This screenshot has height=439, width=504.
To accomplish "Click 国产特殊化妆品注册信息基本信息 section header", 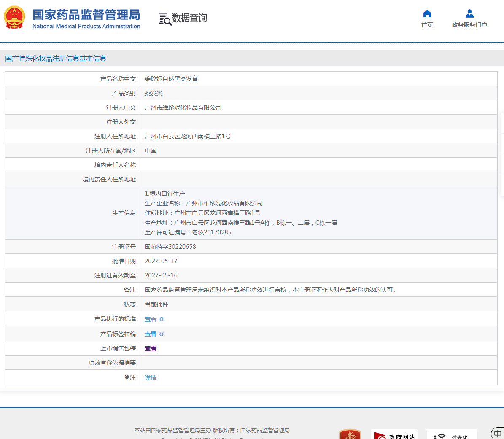I will (56, 59).
